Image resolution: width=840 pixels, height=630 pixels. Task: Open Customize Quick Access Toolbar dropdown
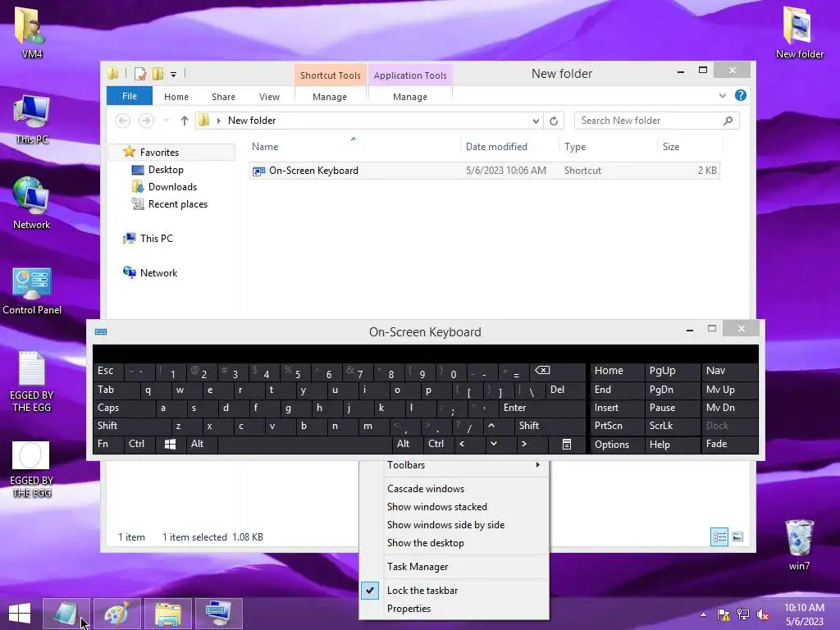[174, 75]
